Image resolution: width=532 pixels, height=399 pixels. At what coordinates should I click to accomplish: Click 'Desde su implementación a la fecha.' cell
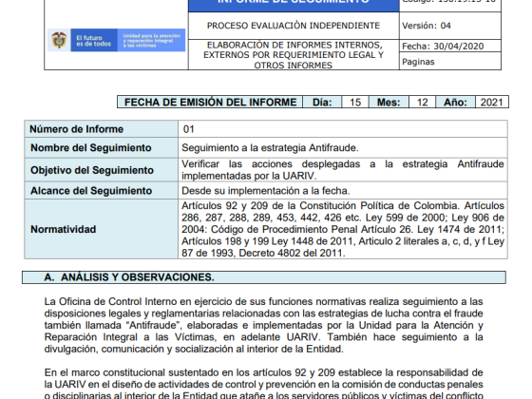tap(343, 191)
